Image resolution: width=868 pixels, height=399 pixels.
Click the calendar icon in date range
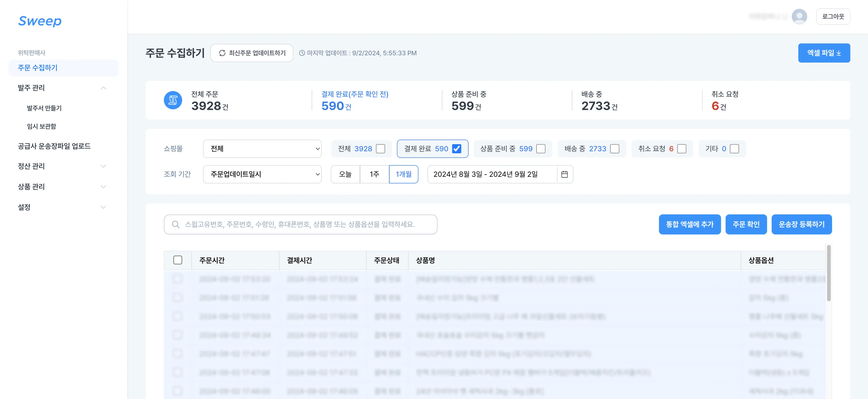pos(564,174)
